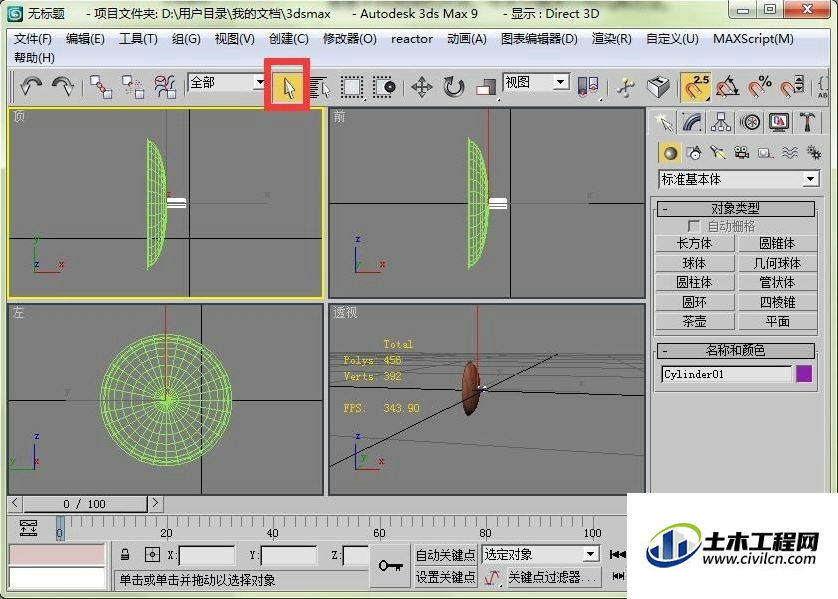
Task: Activate the Select and Link tool
Action: (100, 86)
